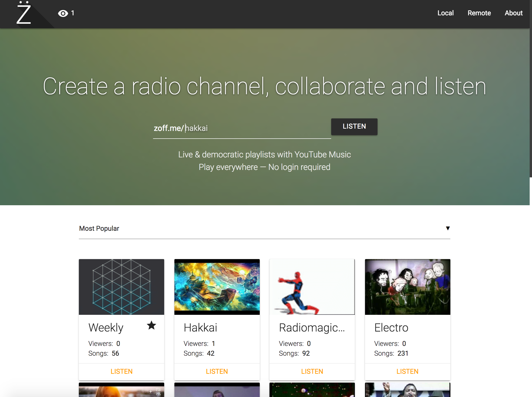Screen dimensions: 532x397
Task: Click the eye viewers counter icon
Action: pyautogui.click(x=63, y=13)
